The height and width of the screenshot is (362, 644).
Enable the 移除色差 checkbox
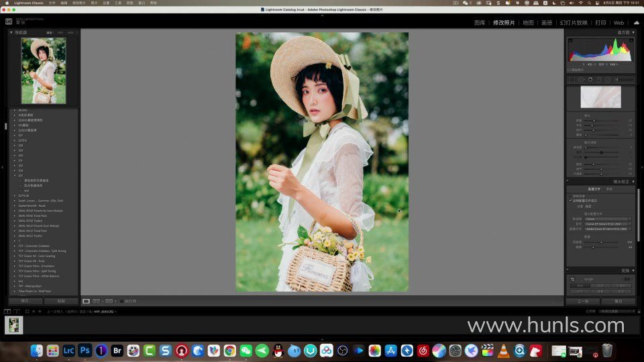coord(570,196)
